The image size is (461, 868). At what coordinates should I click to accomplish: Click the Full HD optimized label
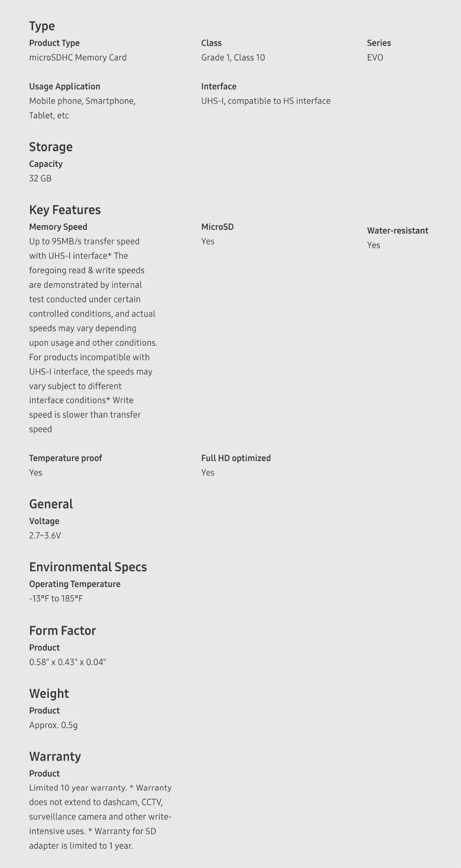236,458
